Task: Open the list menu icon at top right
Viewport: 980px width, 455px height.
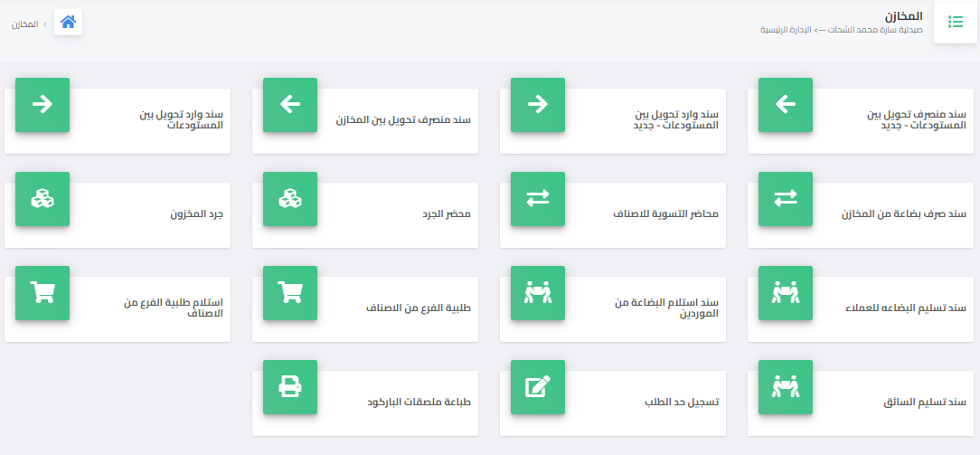Action: (956, 22)
